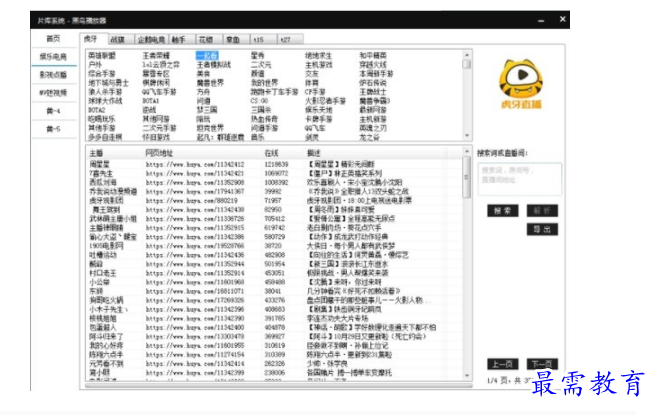Image resolution: width=653 pixels, height=415 pixels.
Task: Select the 火影忍者手游 category
Action: [x=326, y=101]
